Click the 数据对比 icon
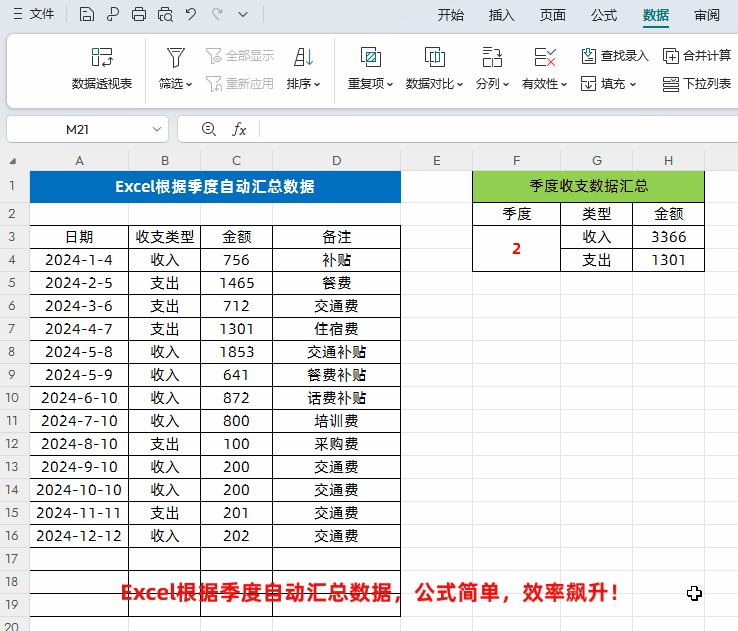The image size is (738, 631). pos(434,57)
